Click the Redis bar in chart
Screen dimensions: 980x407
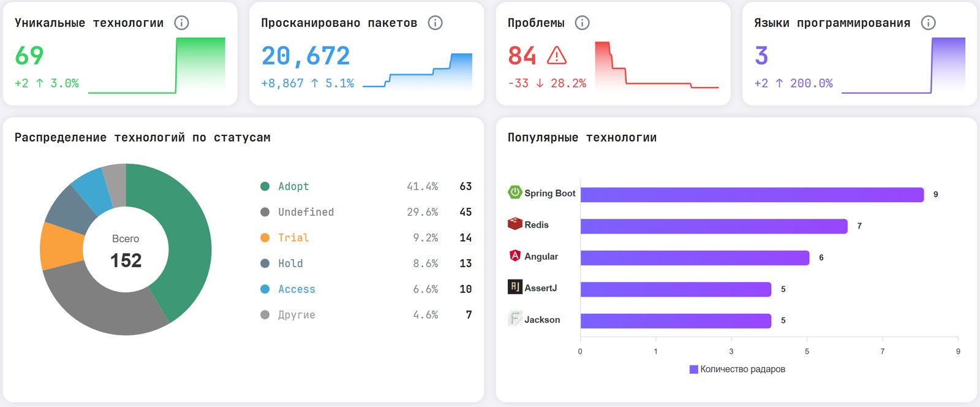[x=714, y=226]
